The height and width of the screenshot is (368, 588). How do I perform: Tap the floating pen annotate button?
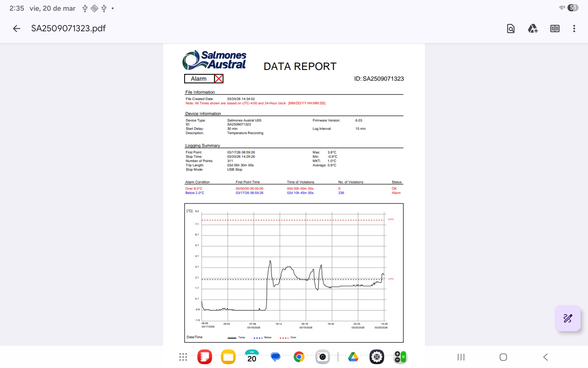[567, 318]
